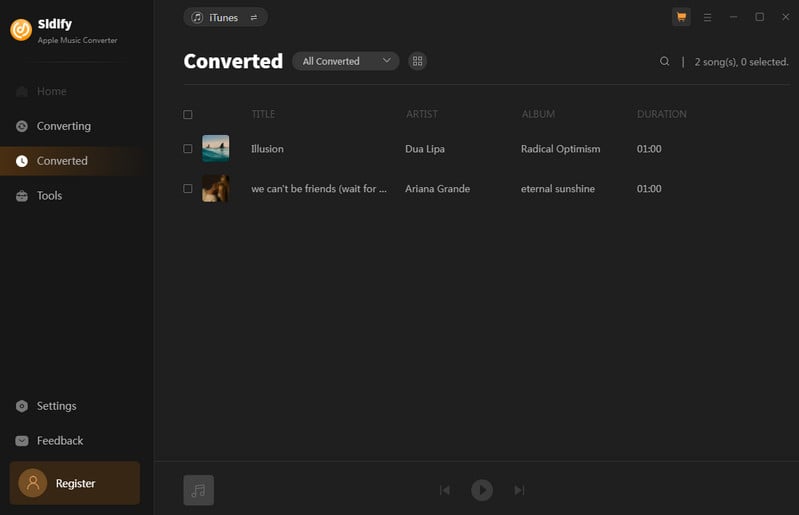This screenshot has width=799, height=515.
Task: Check the box for Illusion
Action: click(188, 149)
